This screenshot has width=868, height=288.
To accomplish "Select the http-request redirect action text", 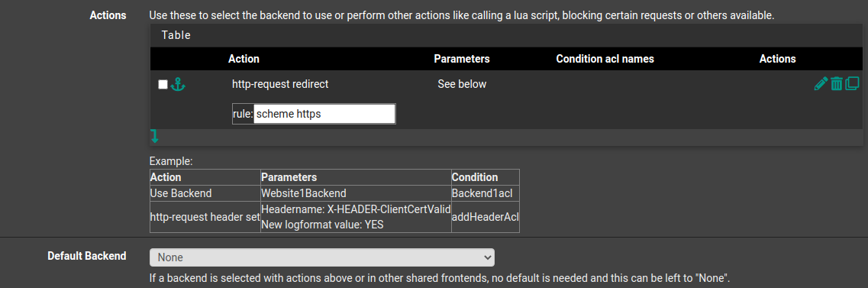I will click(280, 84).
